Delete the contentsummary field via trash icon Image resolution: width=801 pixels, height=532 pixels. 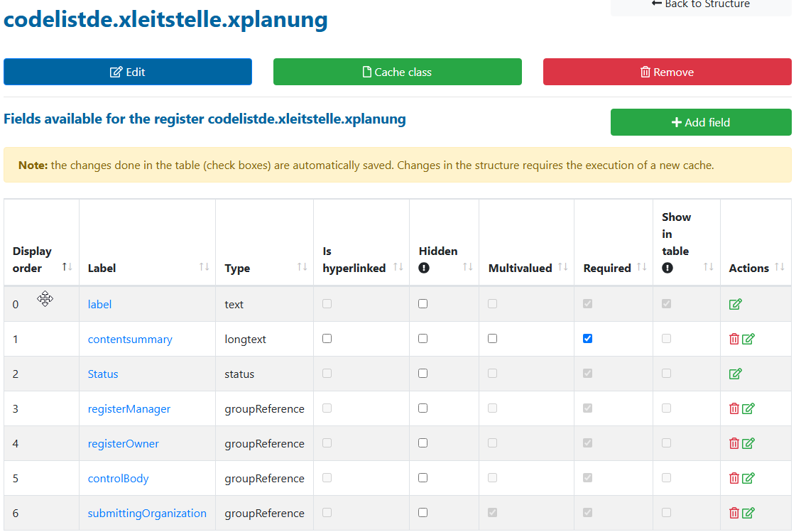(x=734, y=339)
